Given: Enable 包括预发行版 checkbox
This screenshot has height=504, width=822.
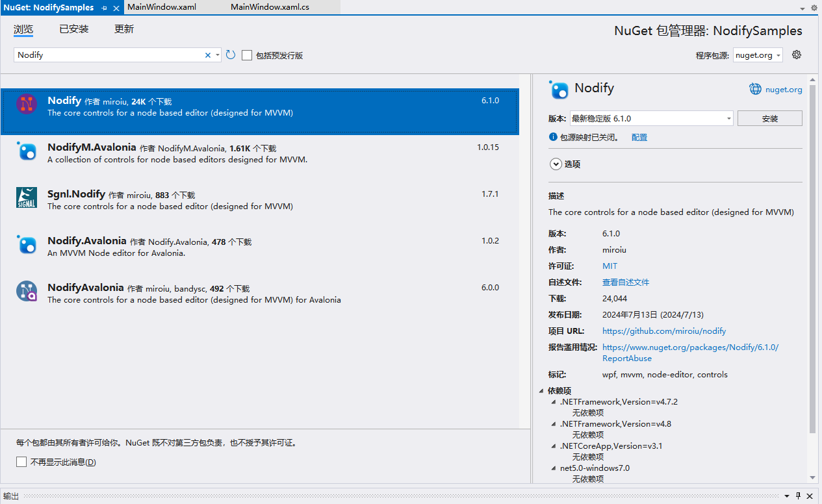Looking at the screenshot, I should point(246,55).
